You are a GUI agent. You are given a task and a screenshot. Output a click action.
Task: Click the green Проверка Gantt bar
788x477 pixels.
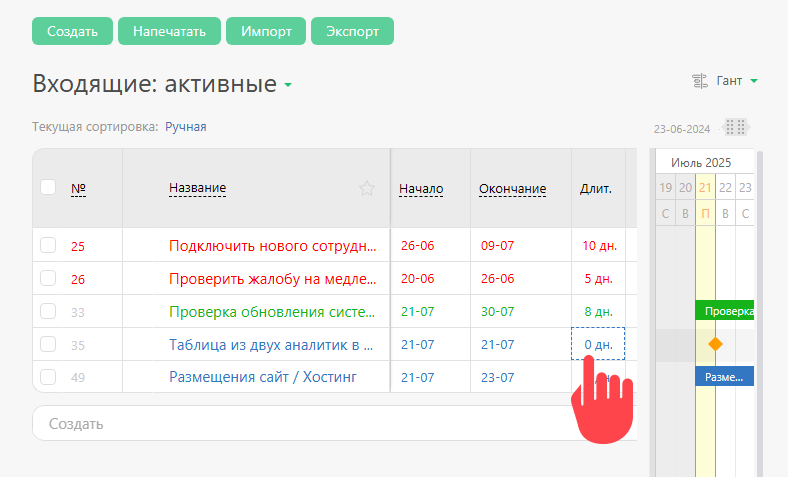pos(725,311)
